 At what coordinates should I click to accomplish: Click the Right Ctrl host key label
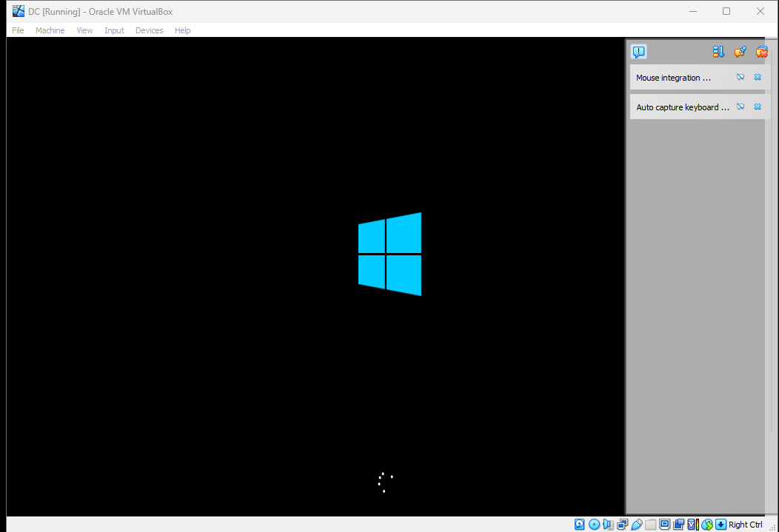745,525
